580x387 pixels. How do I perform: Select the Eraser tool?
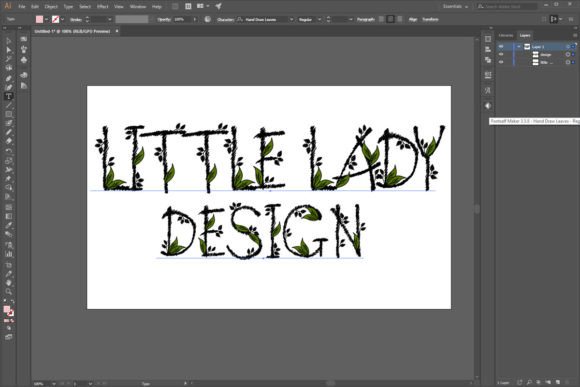9,141
